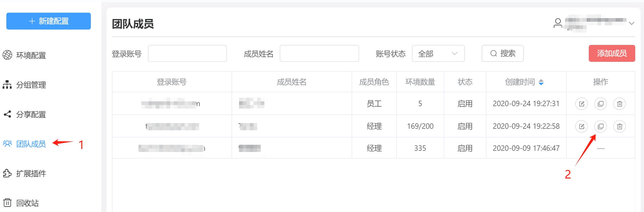644x212 pixels.
Task: Click the red 添加成员 button
Action: click(x=612, y=53)
